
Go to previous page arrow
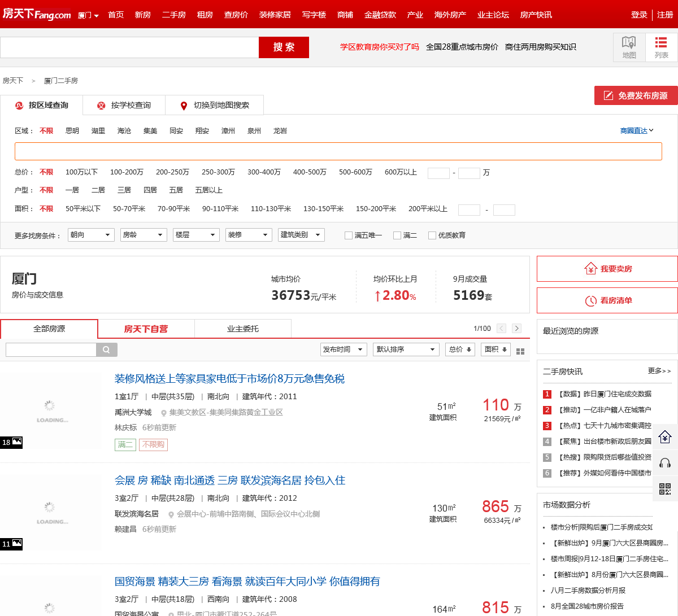[501, 328]
